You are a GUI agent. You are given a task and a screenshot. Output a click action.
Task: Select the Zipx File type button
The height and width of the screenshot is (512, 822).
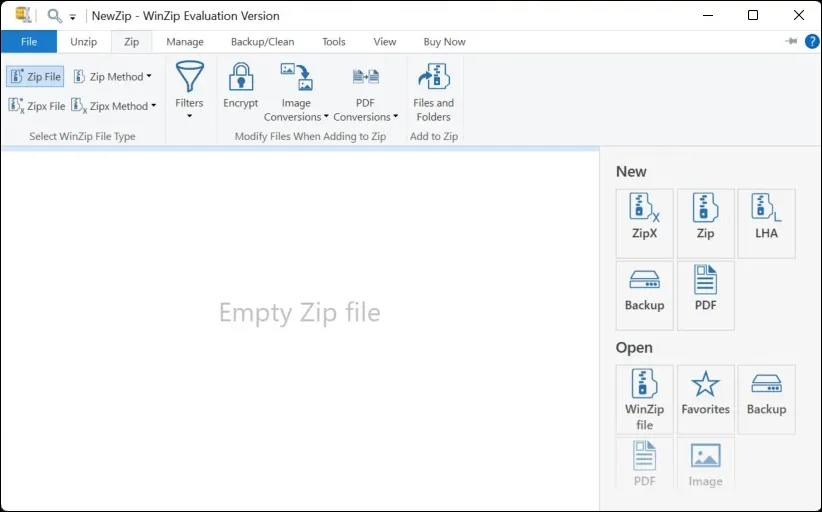coord(36,106)
